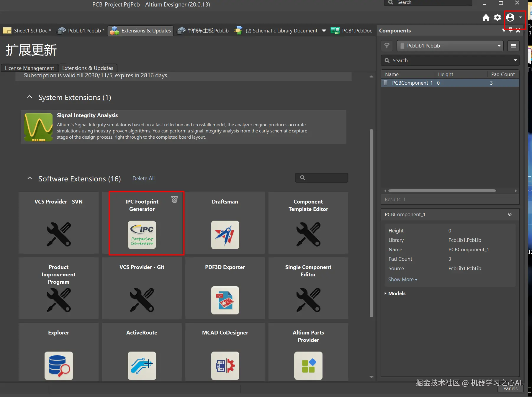Expand the Models section
This screenshot has height=397, width=532.
[x=385, y=293]
